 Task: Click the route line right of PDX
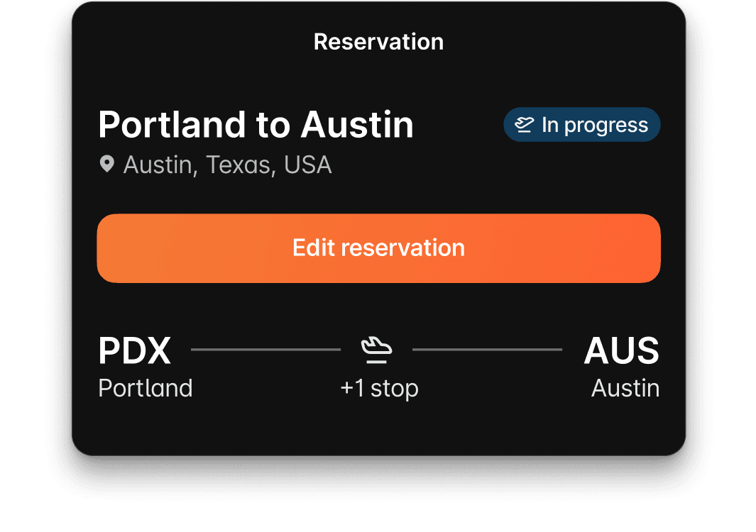[x=265, y=350]
